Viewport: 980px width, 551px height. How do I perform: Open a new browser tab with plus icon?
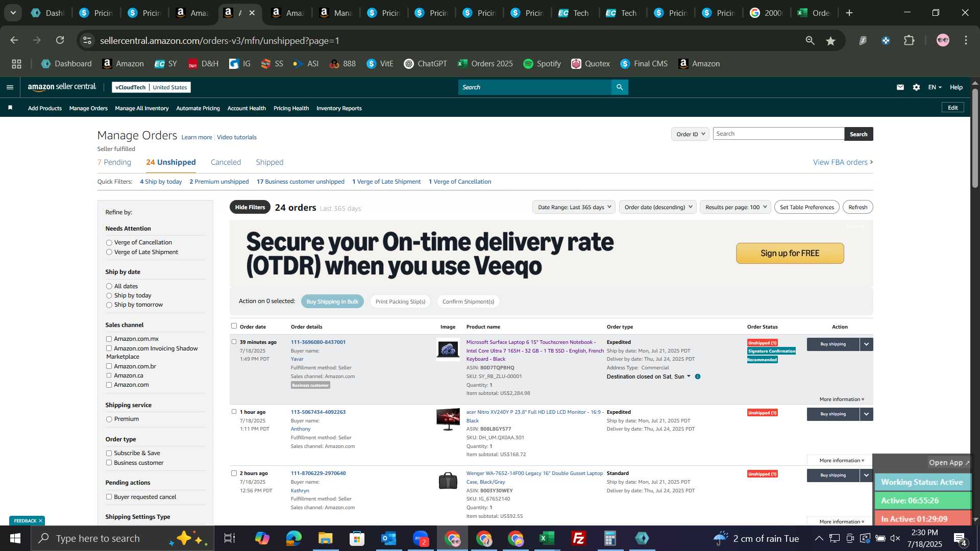pos(849,13)
